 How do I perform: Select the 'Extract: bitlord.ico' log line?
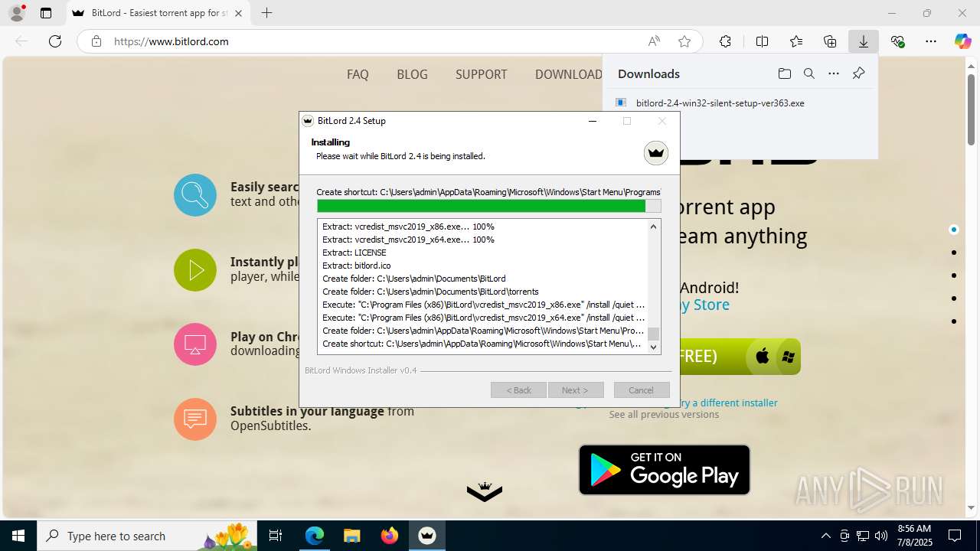pos(357,266)
